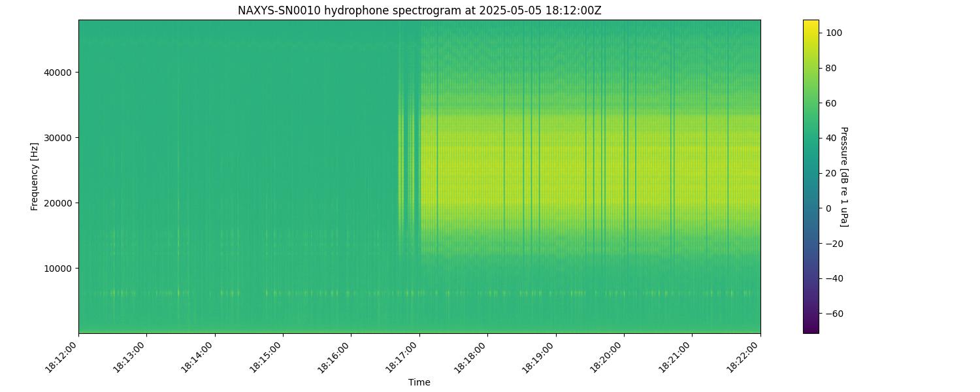980x392 pixels.
Task: Click the 20000 frequency tick label
Action: click(x=59, y=203)
